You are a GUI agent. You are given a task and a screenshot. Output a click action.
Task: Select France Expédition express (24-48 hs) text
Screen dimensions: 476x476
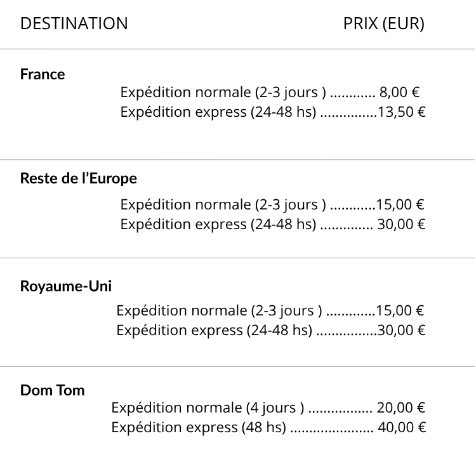(218, 112)
